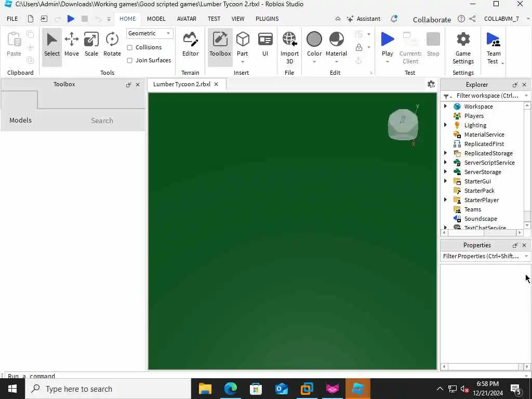Open the Windows Start menu
This screenshot has height=399, width=532.
[x=12, y=389]
